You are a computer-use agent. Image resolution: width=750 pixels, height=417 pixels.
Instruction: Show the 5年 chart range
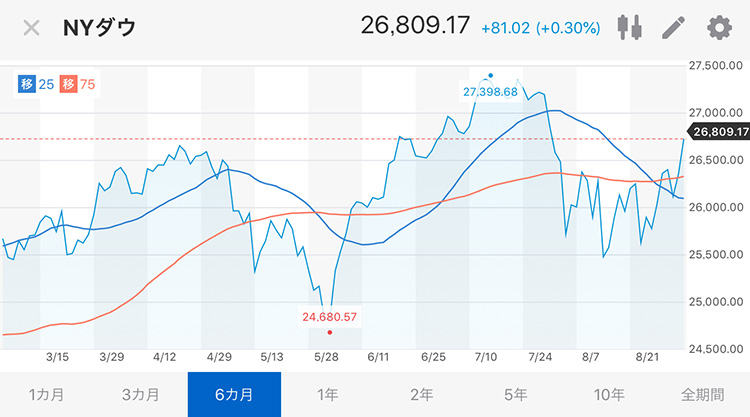pos(515,395)
